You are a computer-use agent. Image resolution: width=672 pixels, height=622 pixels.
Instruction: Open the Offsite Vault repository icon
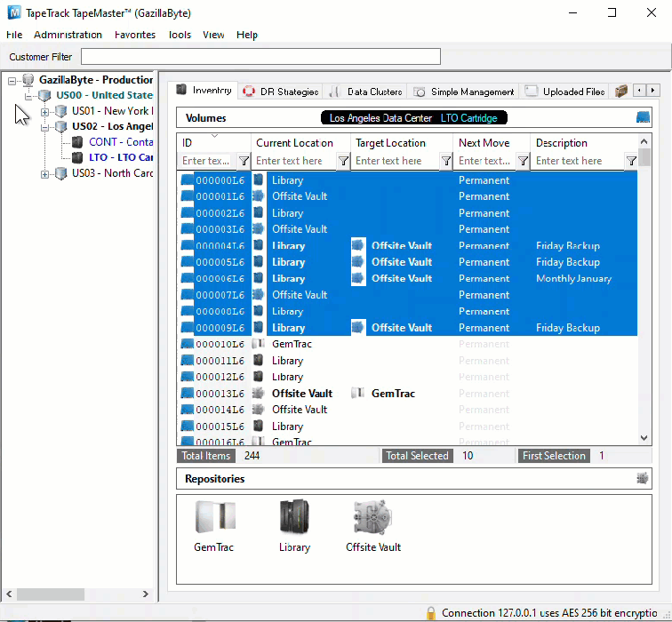(372, 516)
